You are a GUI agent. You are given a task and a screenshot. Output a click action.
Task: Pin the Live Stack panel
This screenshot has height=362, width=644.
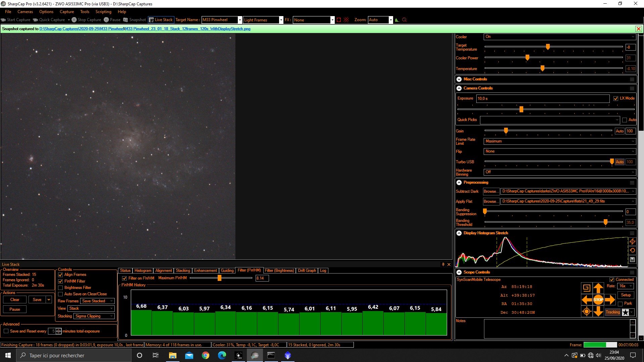pos(443,264)
